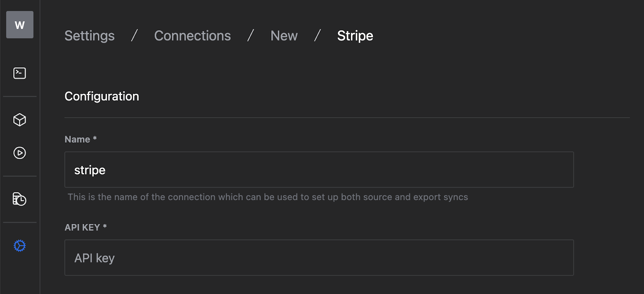Navigate to Connections breadcrumb link
Screen dimensions: 644x294
192,36
